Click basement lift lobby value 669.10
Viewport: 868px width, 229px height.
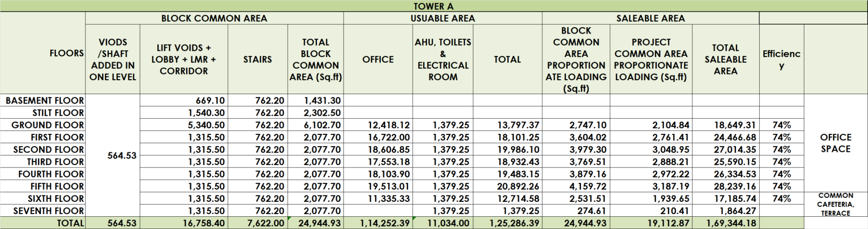[x=210, y=101]
